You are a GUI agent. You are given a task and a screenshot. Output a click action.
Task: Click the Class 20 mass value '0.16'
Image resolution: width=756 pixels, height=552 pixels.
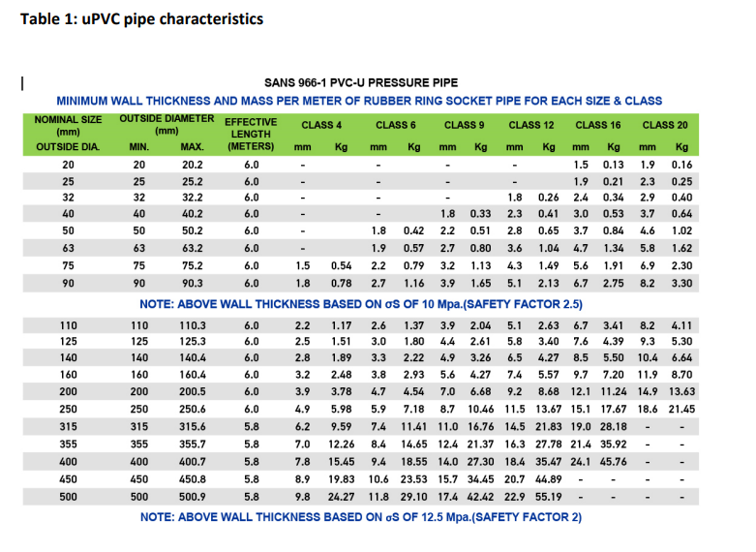pos(681,165)
